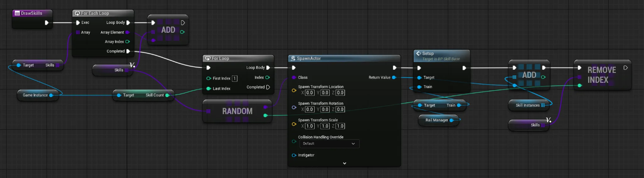Click the SpawnActor Return Value pin

point(395,77)
